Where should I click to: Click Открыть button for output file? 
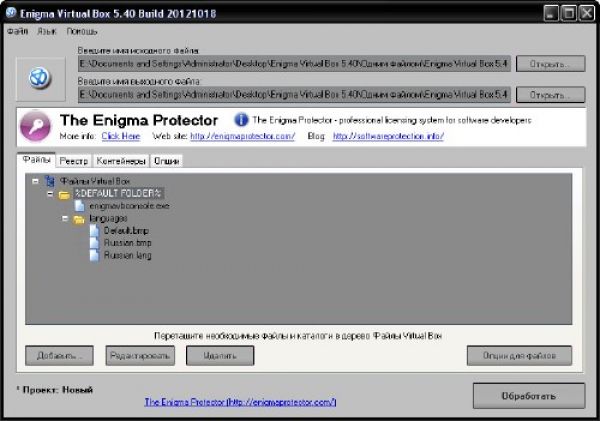point(550,95)
